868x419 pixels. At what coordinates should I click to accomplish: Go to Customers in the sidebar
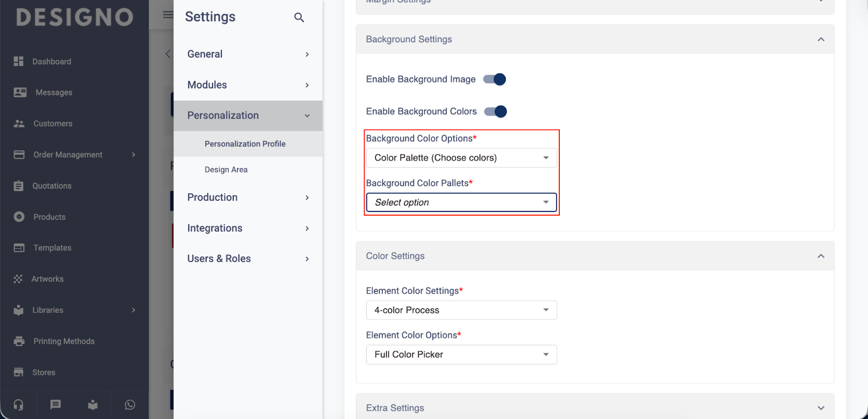(x=53, y=124)
